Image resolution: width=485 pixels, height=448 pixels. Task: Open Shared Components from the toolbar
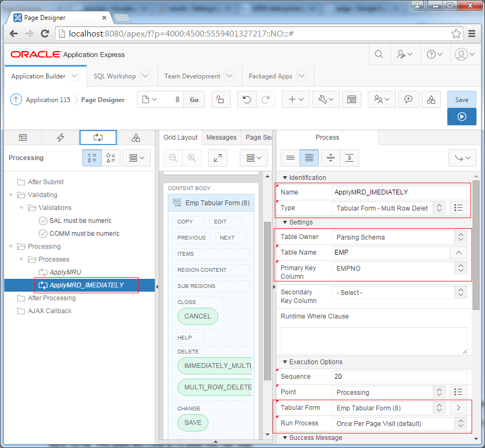coord(431,99)
